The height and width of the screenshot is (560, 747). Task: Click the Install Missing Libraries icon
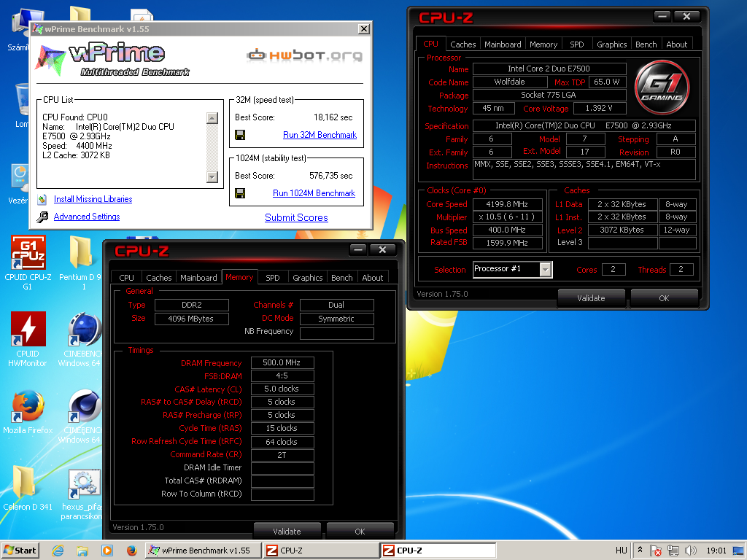tap(42, 199)
